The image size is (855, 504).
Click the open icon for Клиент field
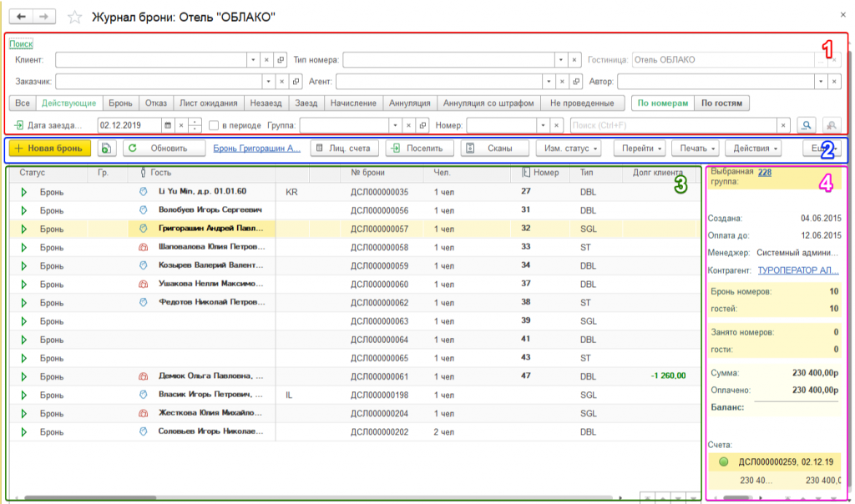click(281, 60)
